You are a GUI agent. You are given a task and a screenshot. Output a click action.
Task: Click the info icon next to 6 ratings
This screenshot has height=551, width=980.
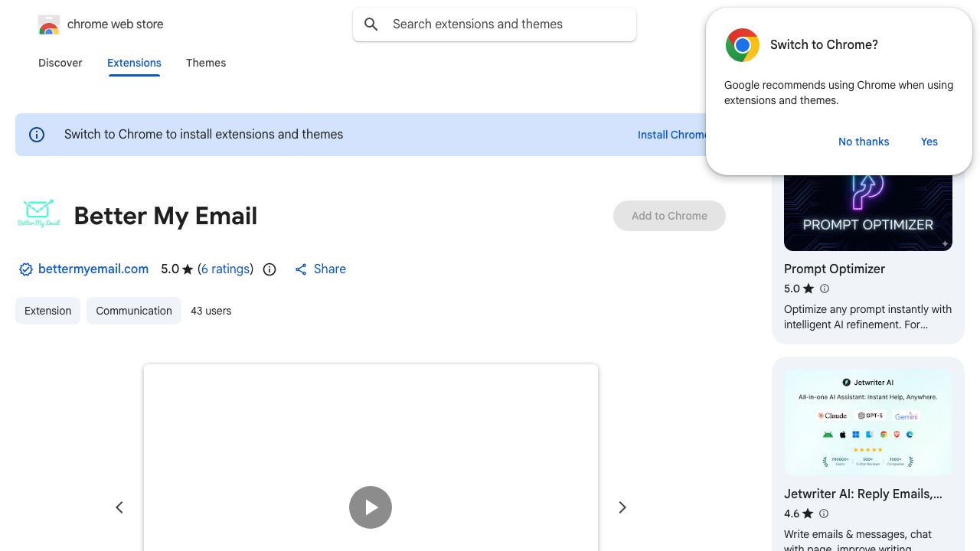(269, 269)
